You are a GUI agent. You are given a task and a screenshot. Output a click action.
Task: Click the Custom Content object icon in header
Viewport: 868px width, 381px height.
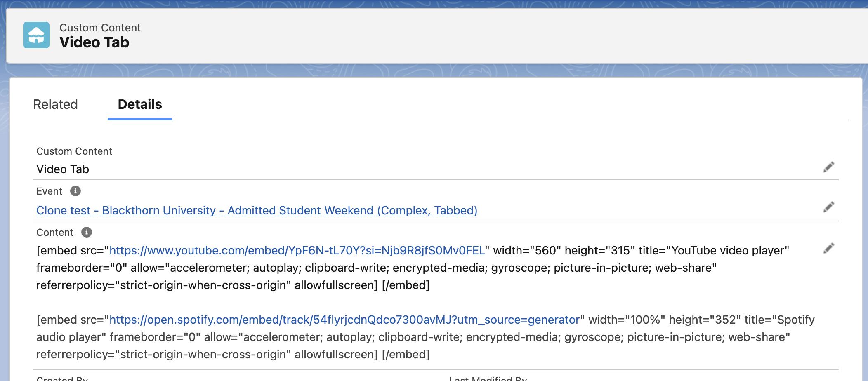tap(36, 35)
